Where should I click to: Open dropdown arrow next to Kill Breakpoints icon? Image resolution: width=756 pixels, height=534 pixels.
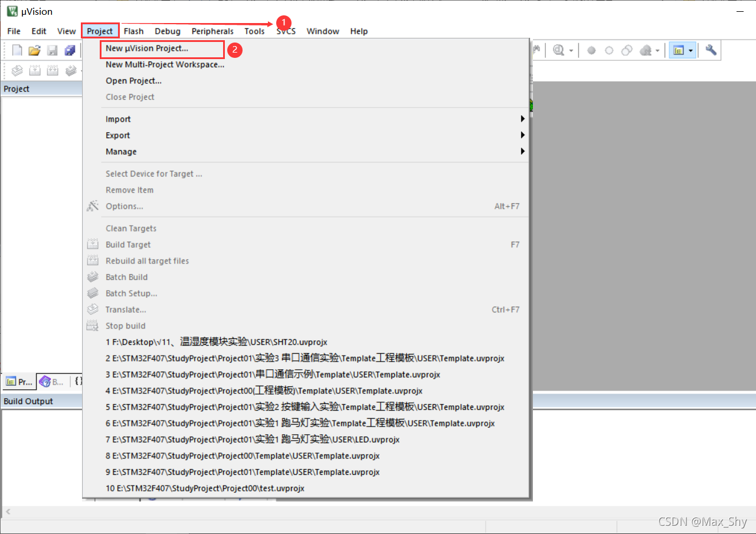[x=657, y=51]
